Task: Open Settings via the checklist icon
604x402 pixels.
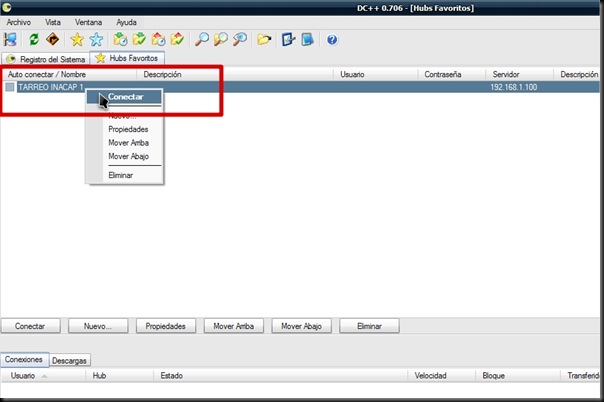Action: [x=288, y=39]
